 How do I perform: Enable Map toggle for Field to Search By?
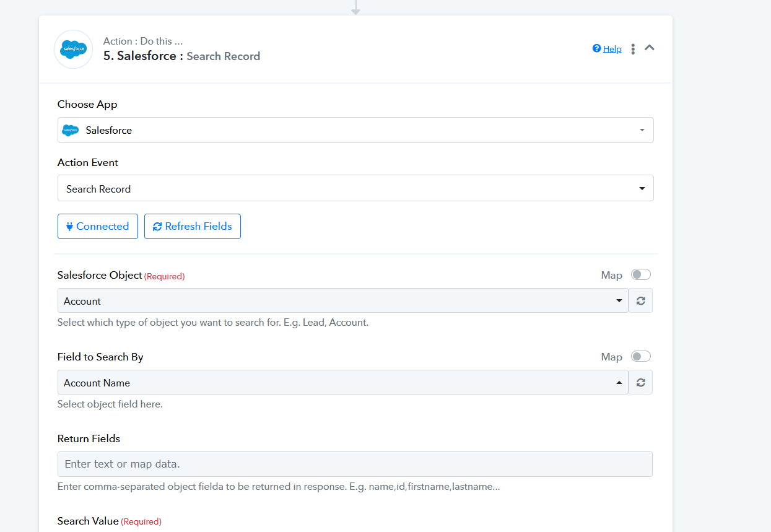pos(640,357)
